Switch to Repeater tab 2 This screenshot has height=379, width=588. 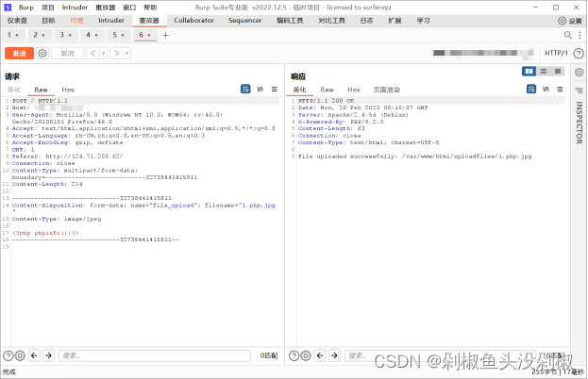tap(36, 35)
